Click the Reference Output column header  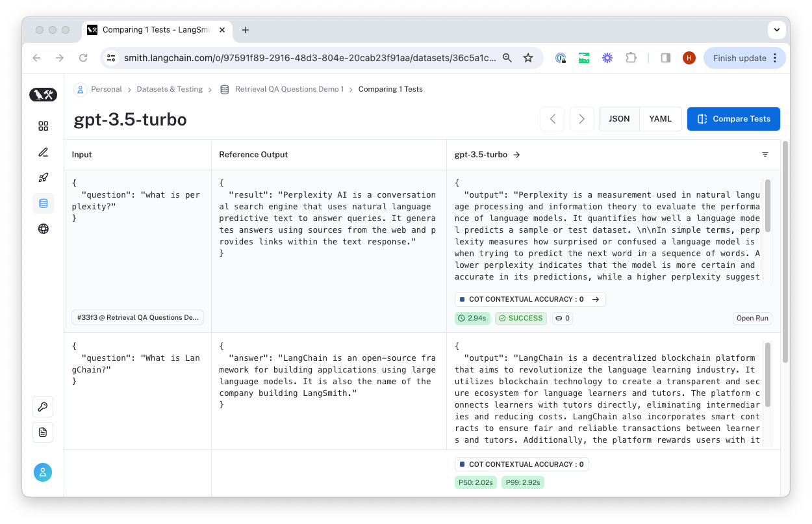253,155
